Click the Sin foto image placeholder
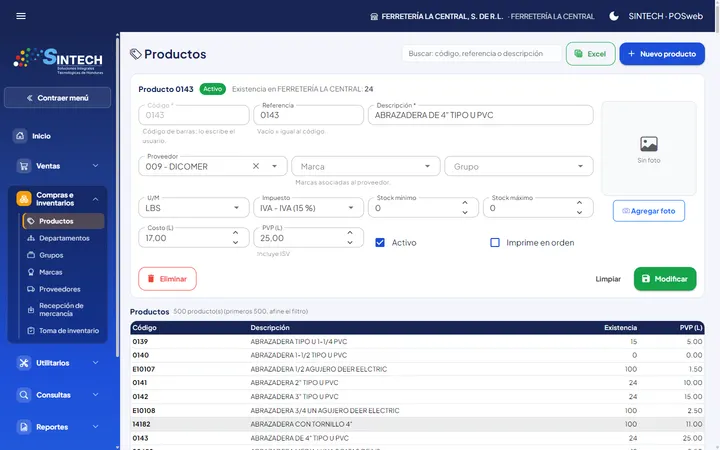720x450 pixels. coord(648,149)
